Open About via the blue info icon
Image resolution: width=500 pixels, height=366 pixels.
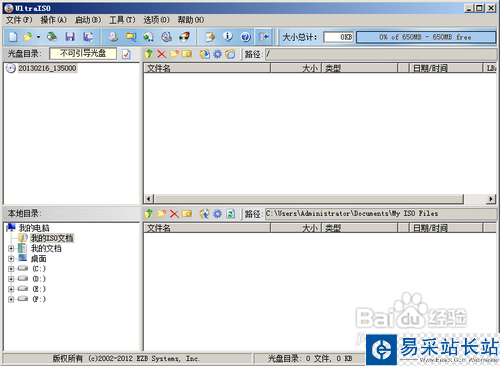(x=228, y=37)
